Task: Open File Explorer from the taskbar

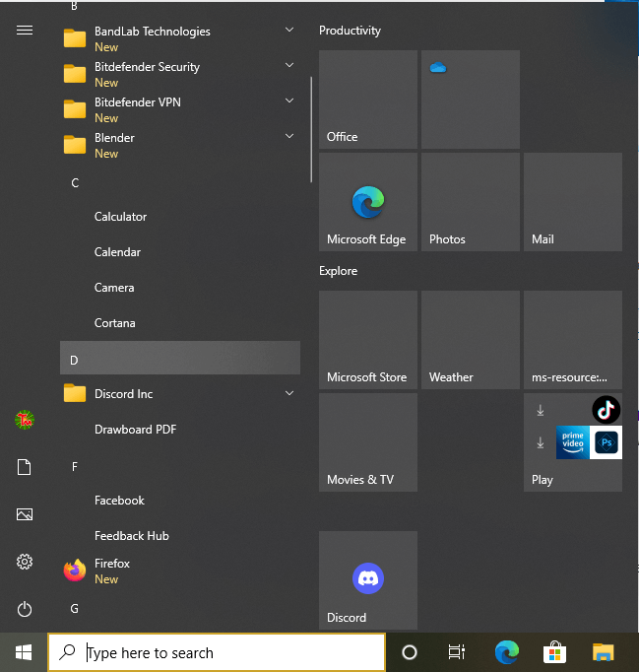Action: tap(603, 652)
